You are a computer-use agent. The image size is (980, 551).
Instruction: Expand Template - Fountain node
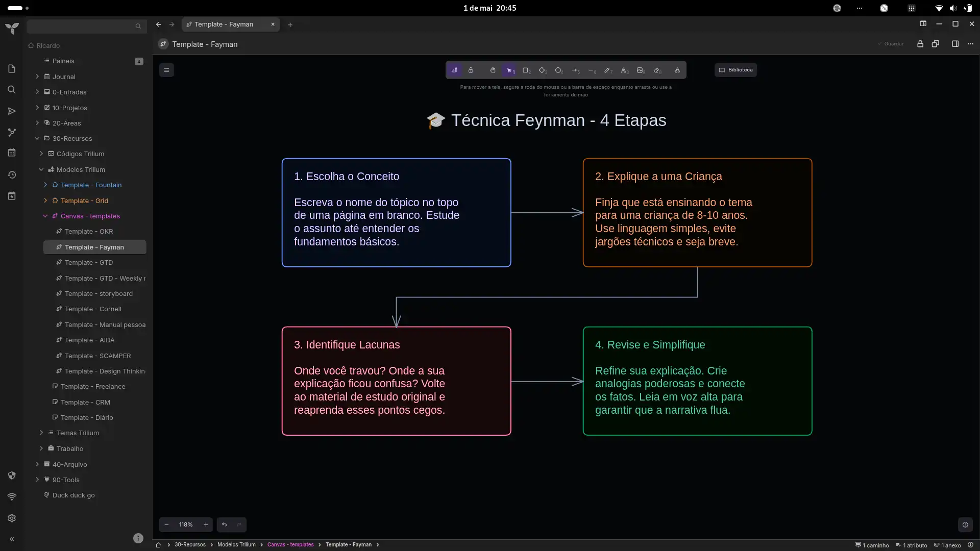coord(45,185)
